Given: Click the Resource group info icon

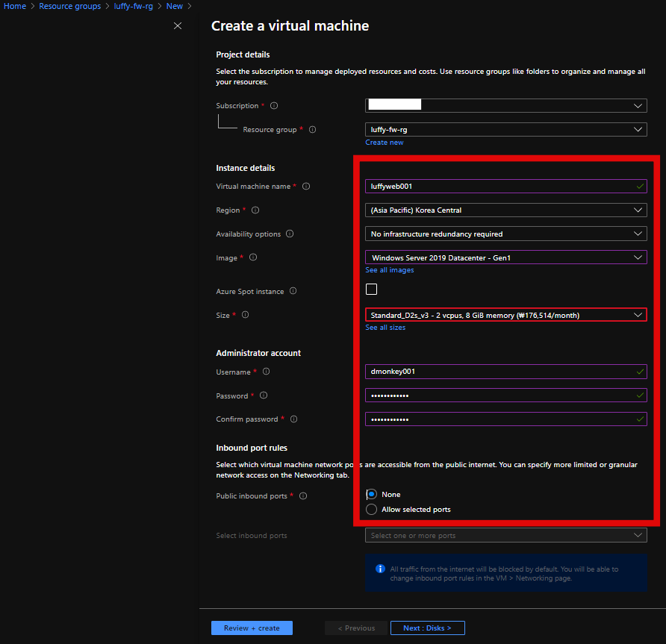Looking at the screenshot, I should (x=312, y=130).
